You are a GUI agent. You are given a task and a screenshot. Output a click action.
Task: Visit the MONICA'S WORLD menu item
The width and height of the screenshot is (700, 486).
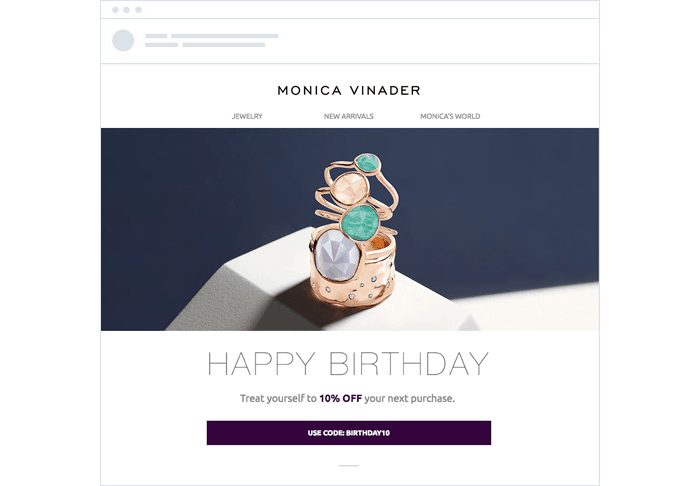pos(450,116)
